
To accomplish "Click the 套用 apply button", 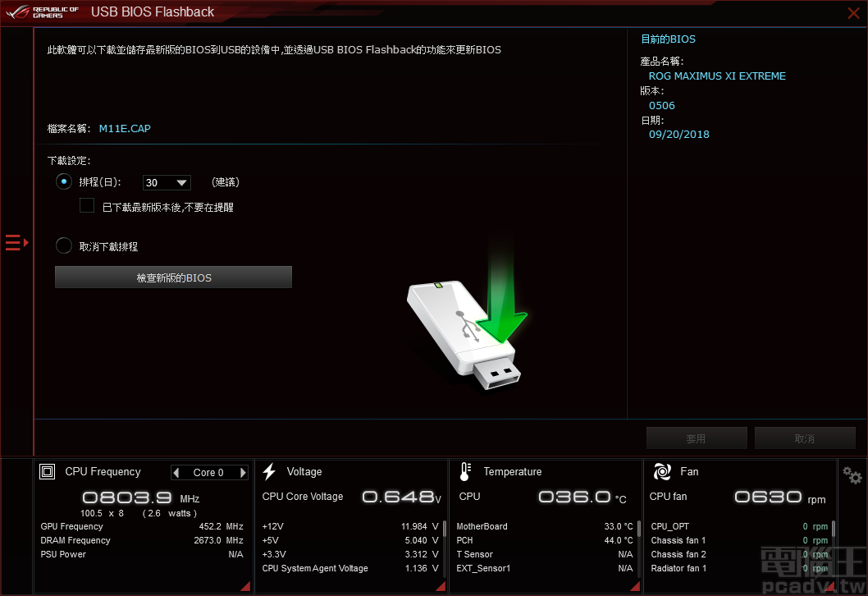I will click(x=697, y=438).
